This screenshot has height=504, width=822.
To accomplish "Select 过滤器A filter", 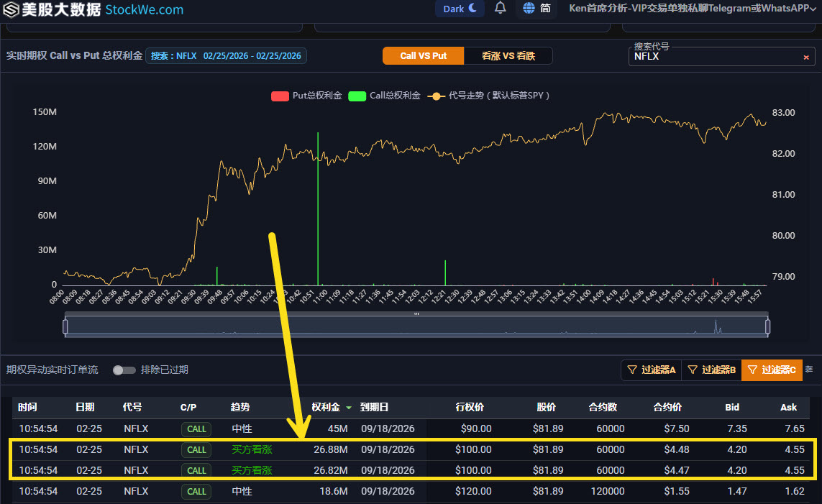I will (651, 370).
